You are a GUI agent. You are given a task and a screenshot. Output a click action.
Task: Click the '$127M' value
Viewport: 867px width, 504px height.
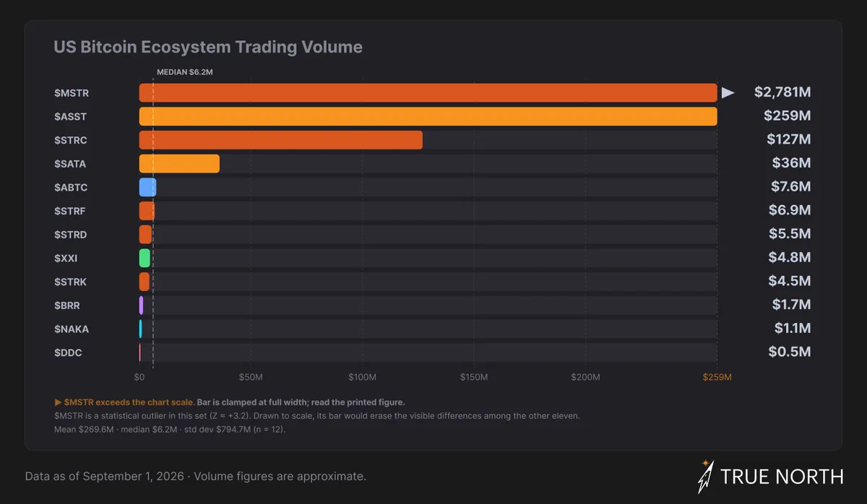pyautogui.click(x=788, y=139)
